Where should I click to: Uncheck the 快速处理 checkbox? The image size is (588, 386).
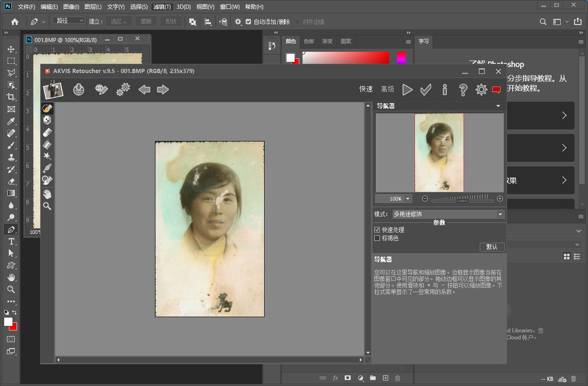[x=377, y=230]
